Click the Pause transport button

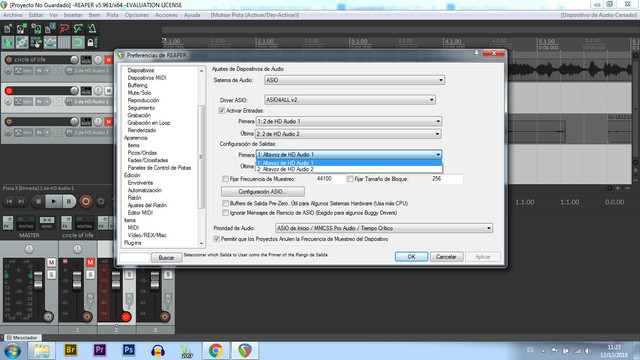(69, 201)
